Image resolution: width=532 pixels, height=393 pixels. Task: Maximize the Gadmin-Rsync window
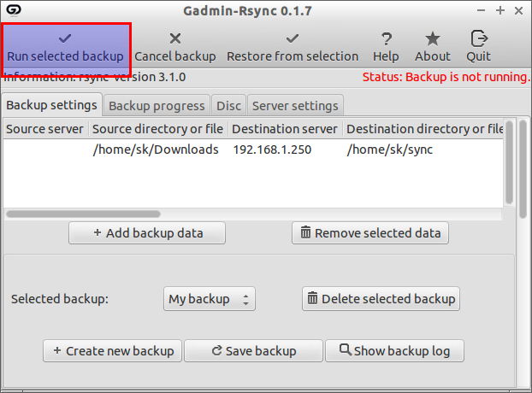click(x=500, y=10)
